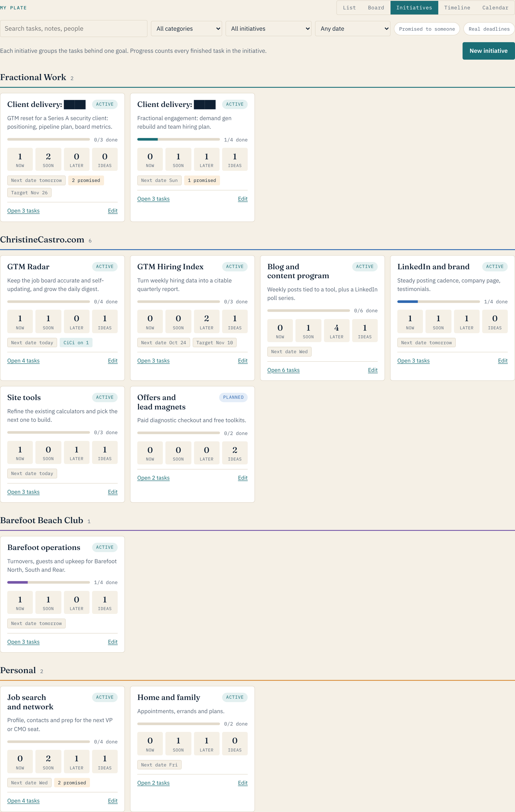Open the Any date dropdown

353,29
